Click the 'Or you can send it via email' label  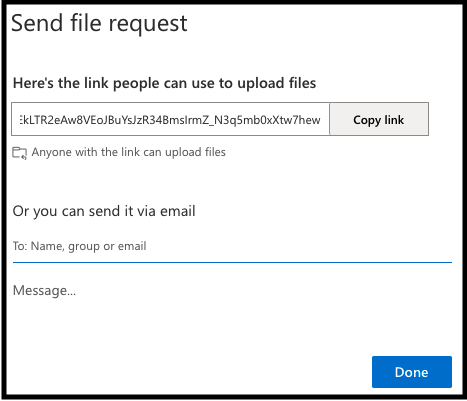point(104,211)
